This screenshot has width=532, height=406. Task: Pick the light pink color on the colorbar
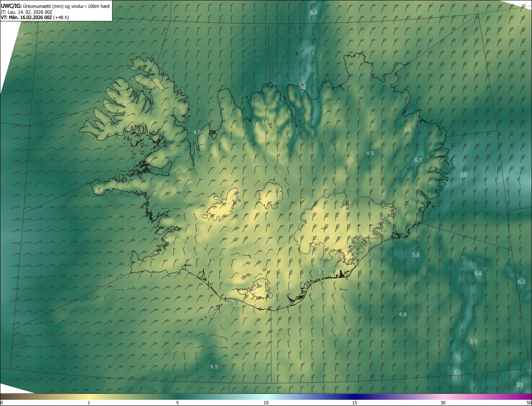(x=443, y=396)
